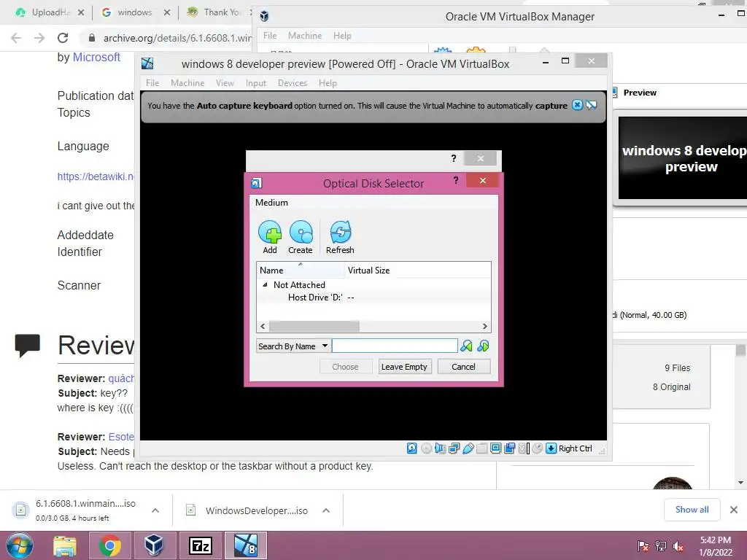Viewport: 747px width, 560px height.
Task: Click the audio status icon in VM
Action: [440, 448]
